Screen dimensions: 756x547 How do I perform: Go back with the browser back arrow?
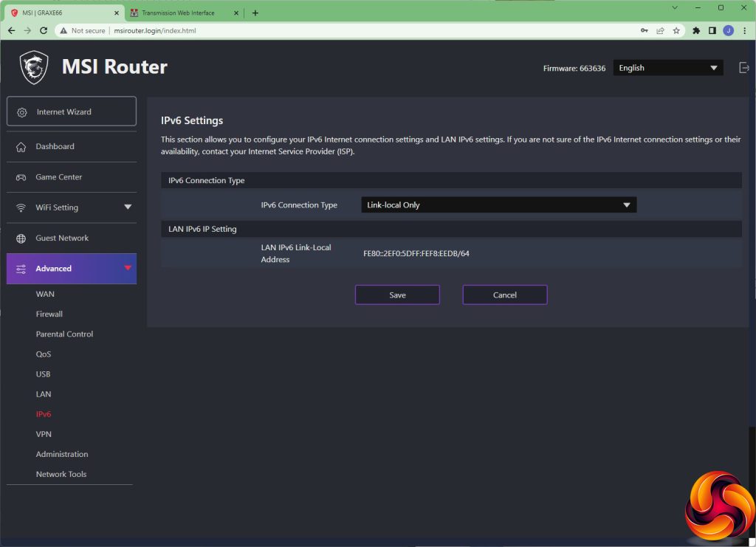(x=12, y=30)
